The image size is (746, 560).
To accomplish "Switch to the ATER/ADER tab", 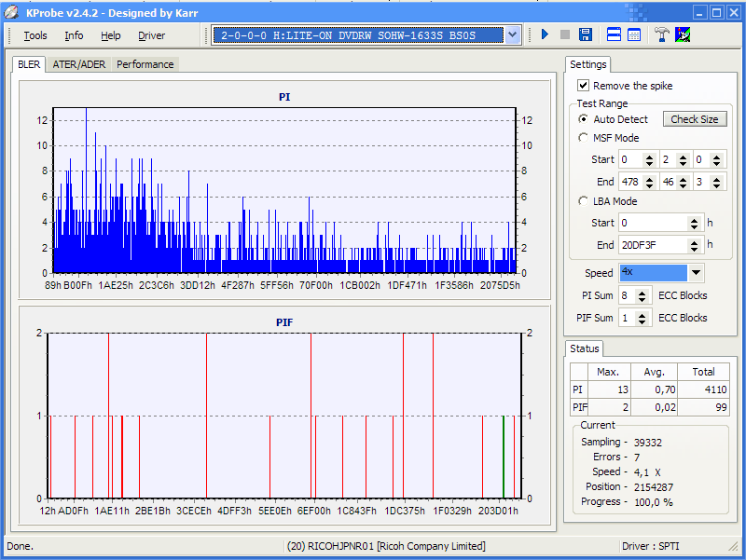I will (x=79, y=64).
